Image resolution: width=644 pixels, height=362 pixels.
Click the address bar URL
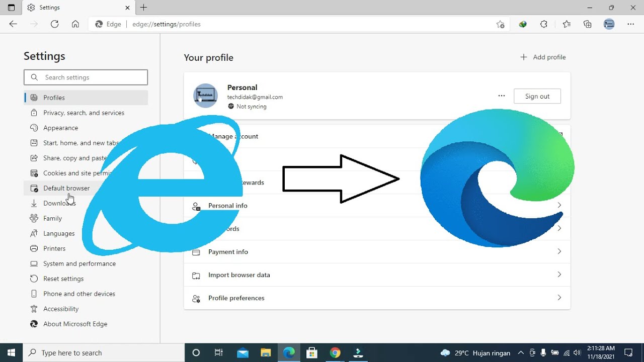166,24
